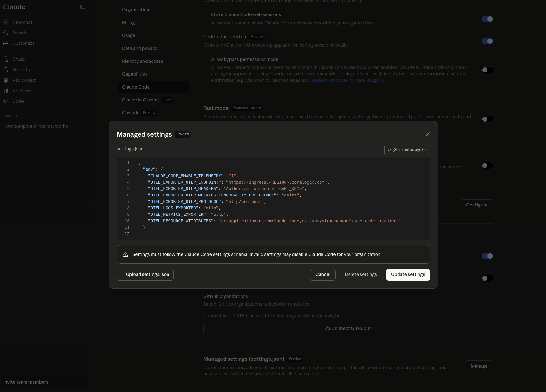Open the v3 version history dropdown
The height and width of the screenshot is (392, 546).
407,150
